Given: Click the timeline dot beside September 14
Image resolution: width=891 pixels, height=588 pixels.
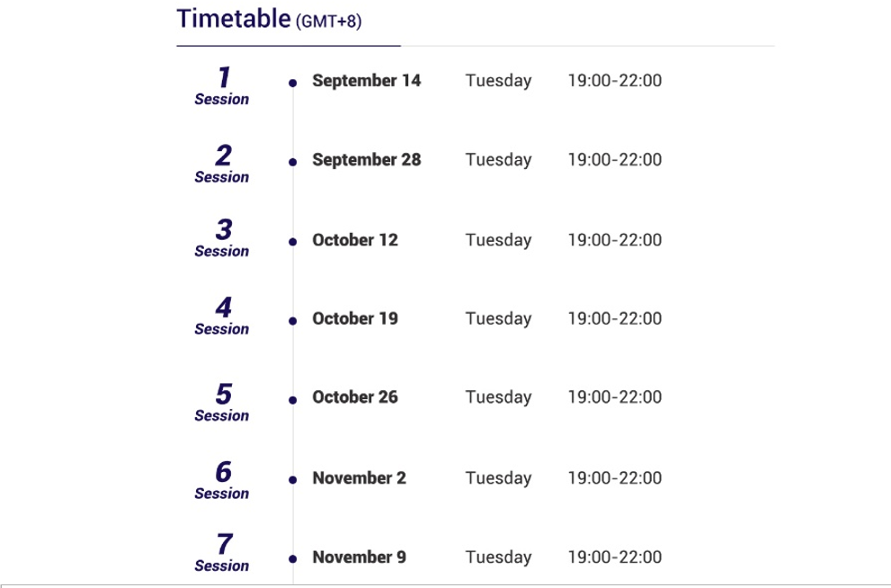Looking at the screenshot, I should click(292, 83).
